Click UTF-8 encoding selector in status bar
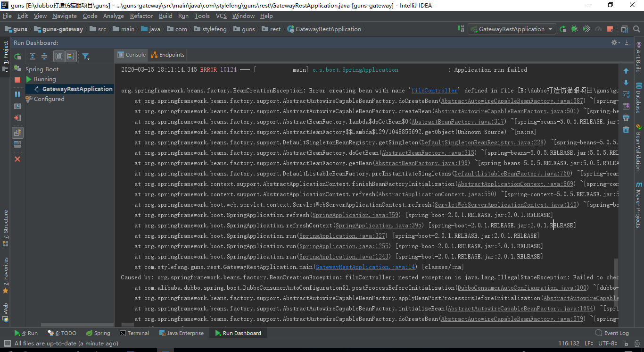This screenshot has width=644, height=352. pos(608,344)
